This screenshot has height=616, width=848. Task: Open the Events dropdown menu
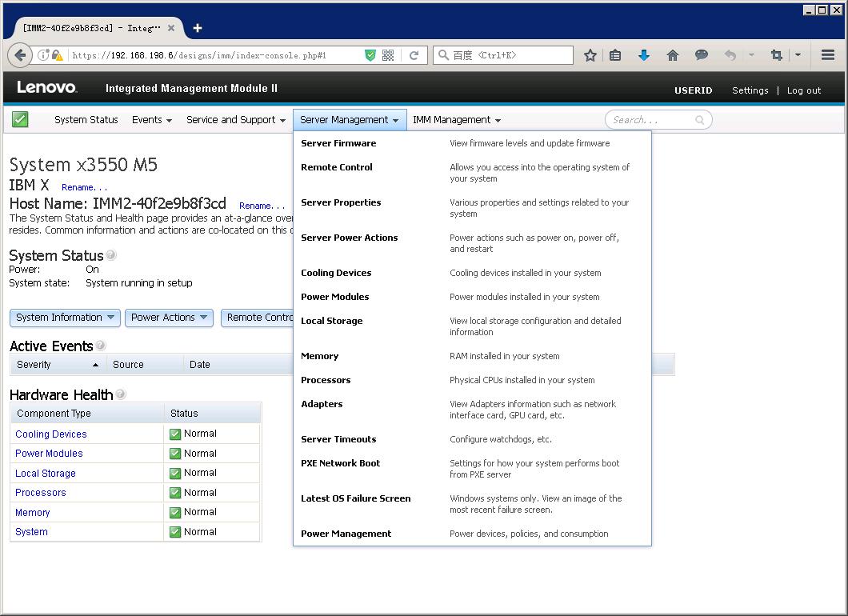click(x=151, y=120)
